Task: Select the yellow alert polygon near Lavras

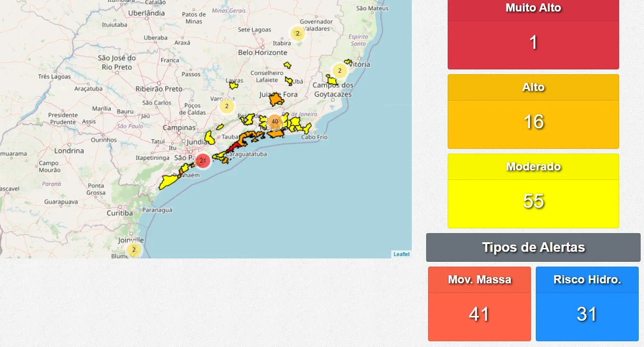Action: tap(234, 85)
